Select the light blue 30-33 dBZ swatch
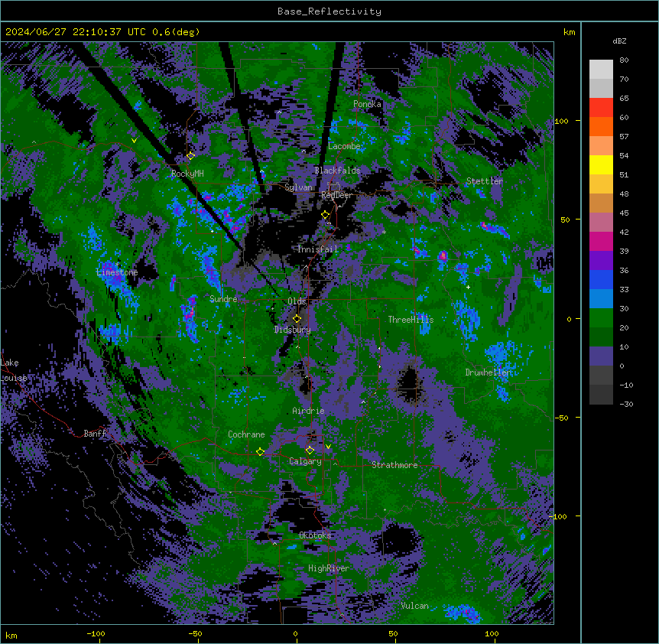 601,299
